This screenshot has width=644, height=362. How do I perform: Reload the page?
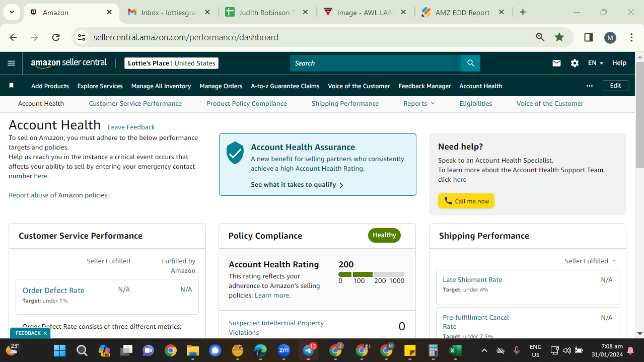tap(56, 37)
